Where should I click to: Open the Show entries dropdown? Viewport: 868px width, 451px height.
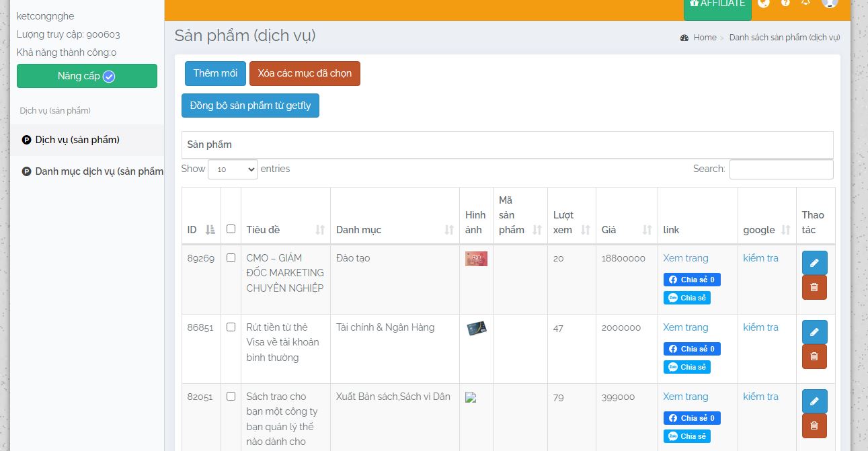point(233,169)
